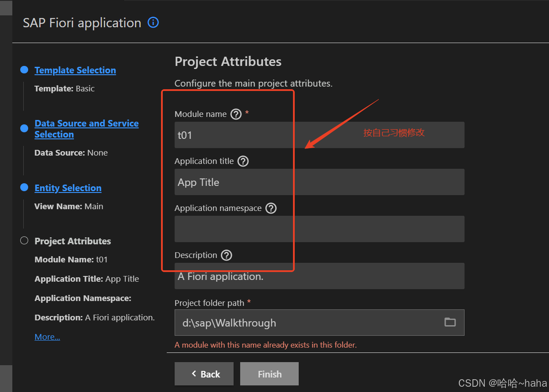This screenshot has width=549, height=392.
Task: Click the Back button
Action: (204, 374)
